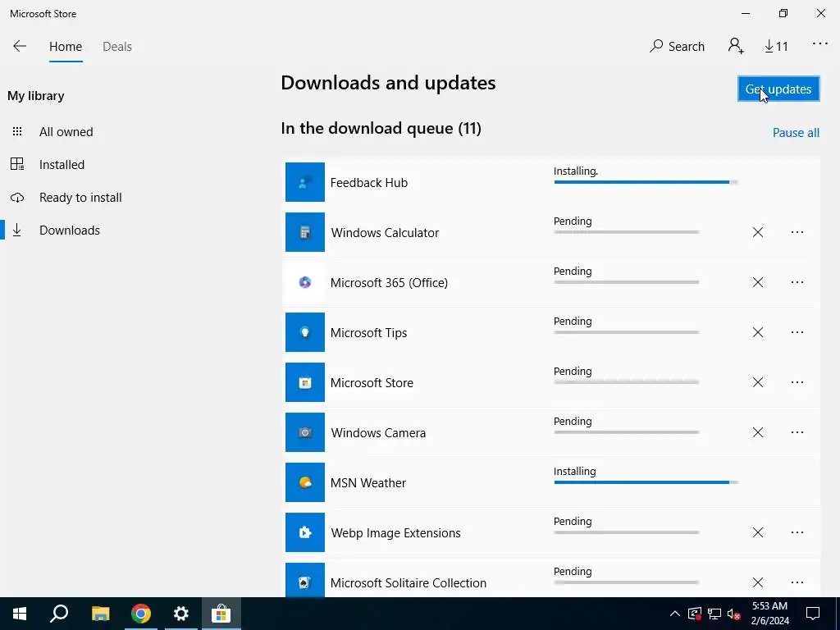Click the Microsoft Store app icon in queue
The height and width of the screenshot is (630, 840).
tap(305, 382)
